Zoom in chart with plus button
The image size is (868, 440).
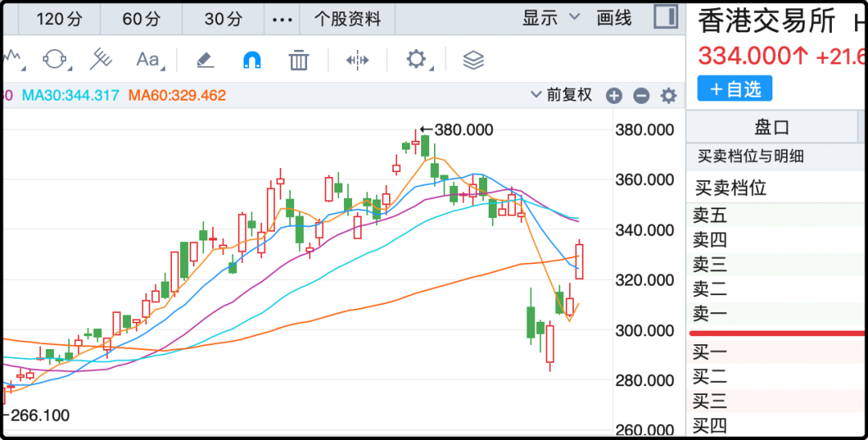point(614,97)
